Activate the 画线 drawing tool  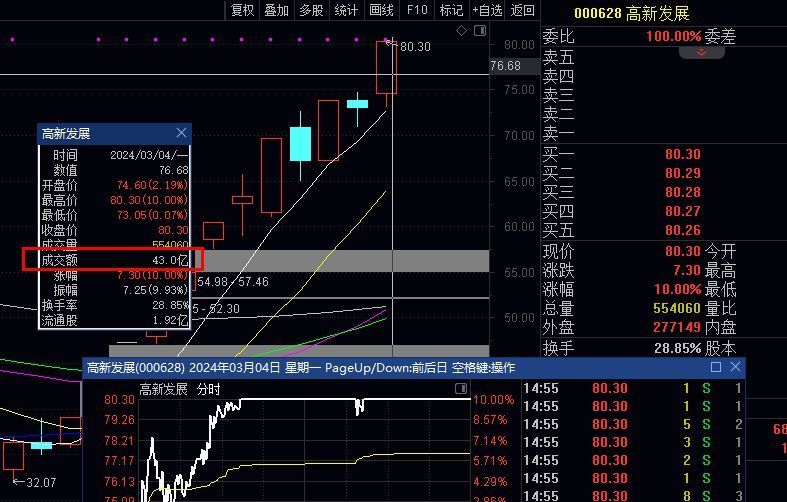[381, 10]
